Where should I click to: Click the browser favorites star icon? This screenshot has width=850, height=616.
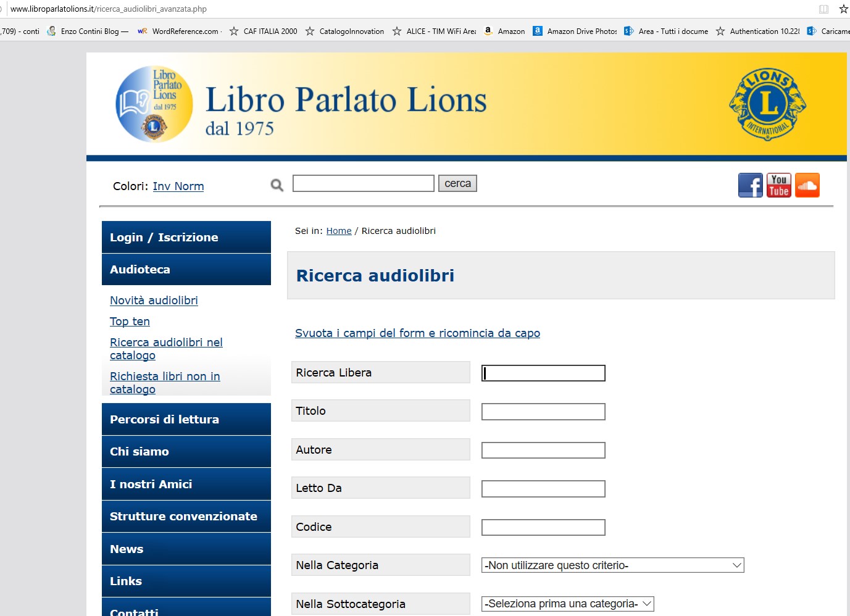pyautogui.click(x=843, y=9)
